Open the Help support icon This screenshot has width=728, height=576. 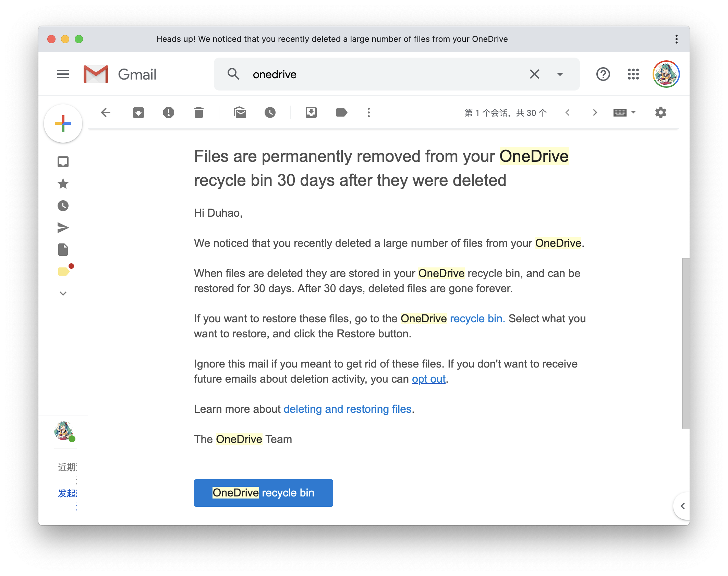pyautogui.click(x=603, y=74)
